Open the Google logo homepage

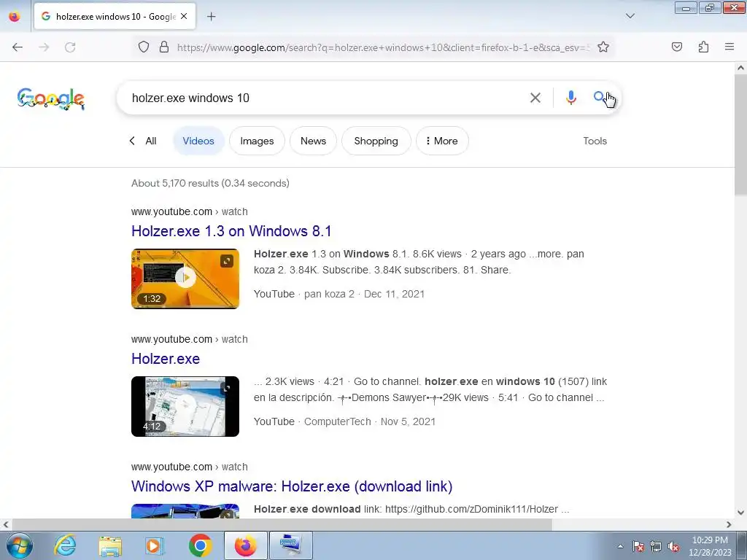point(51,99)
